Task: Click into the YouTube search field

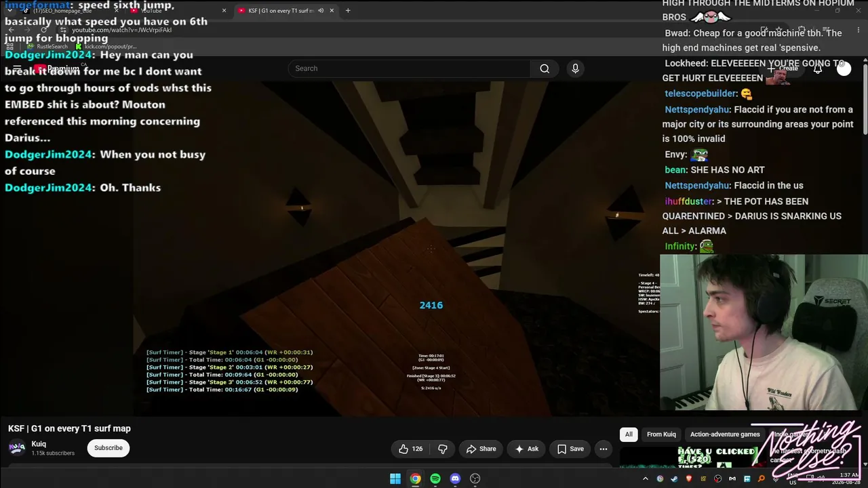Action: coord(410,68)
